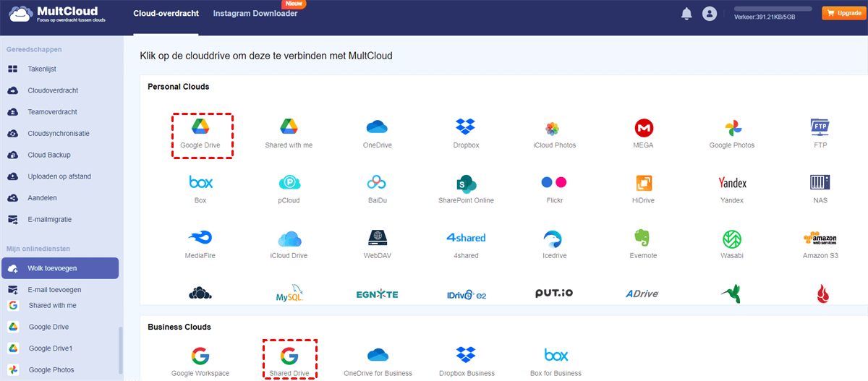Connect Google Workspace business cloud
This screenshot has width=868, height=381.
(x=200, y=361)
